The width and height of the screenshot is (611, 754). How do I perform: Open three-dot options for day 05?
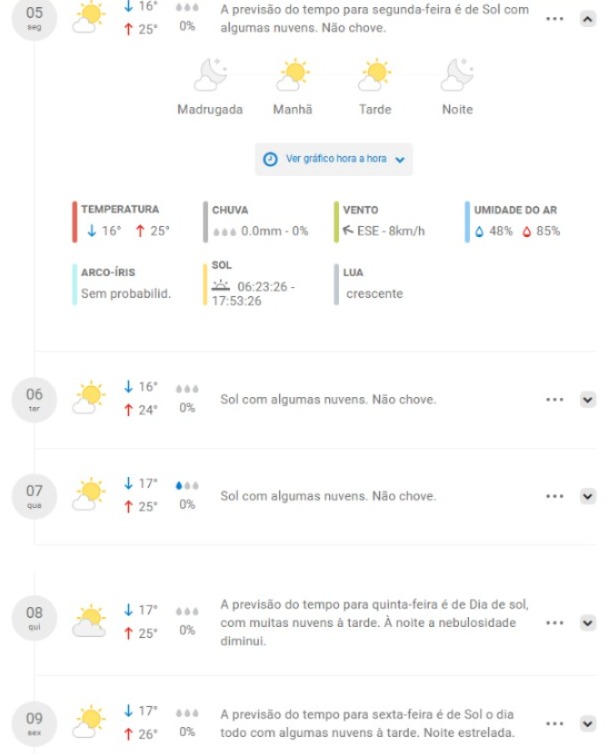point(554,19)
